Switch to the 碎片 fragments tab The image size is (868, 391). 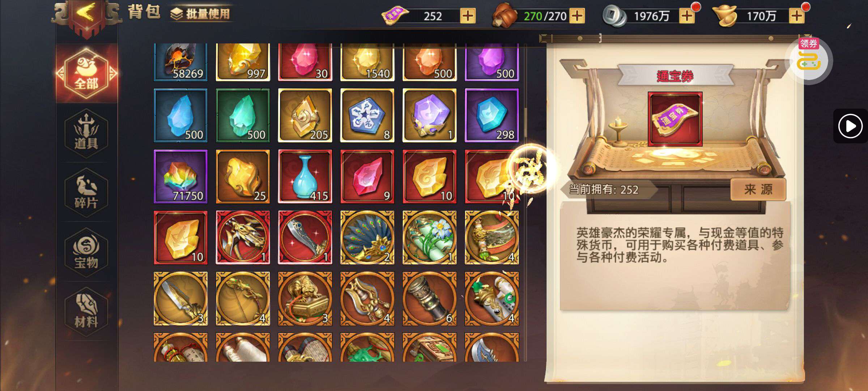click(x=86, y=192)
